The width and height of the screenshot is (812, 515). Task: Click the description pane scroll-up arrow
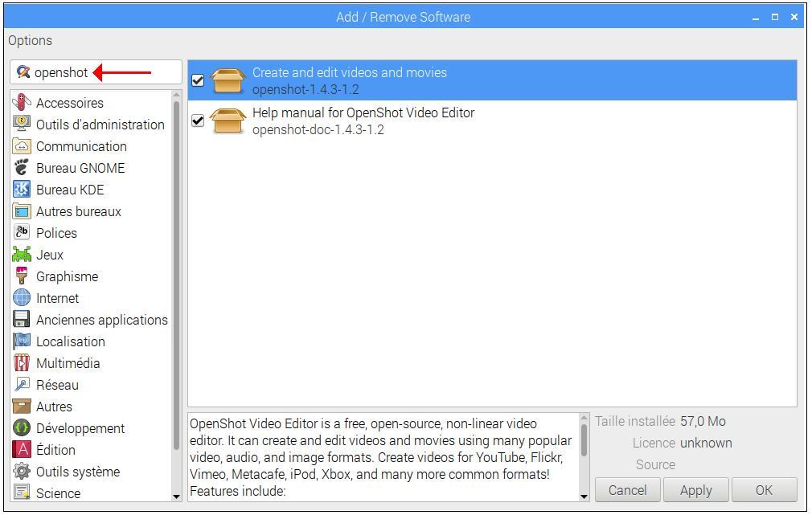(x=584, y=417)
